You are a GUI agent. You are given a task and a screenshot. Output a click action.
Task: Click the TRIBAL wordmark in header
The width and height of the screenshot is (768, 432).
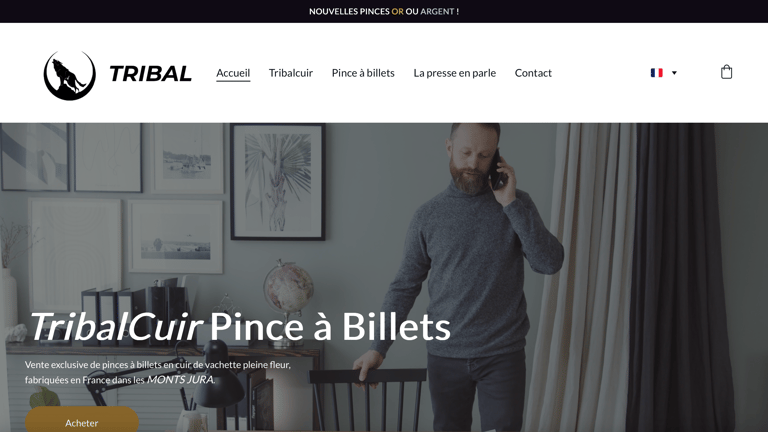click(x=150, y=74)
